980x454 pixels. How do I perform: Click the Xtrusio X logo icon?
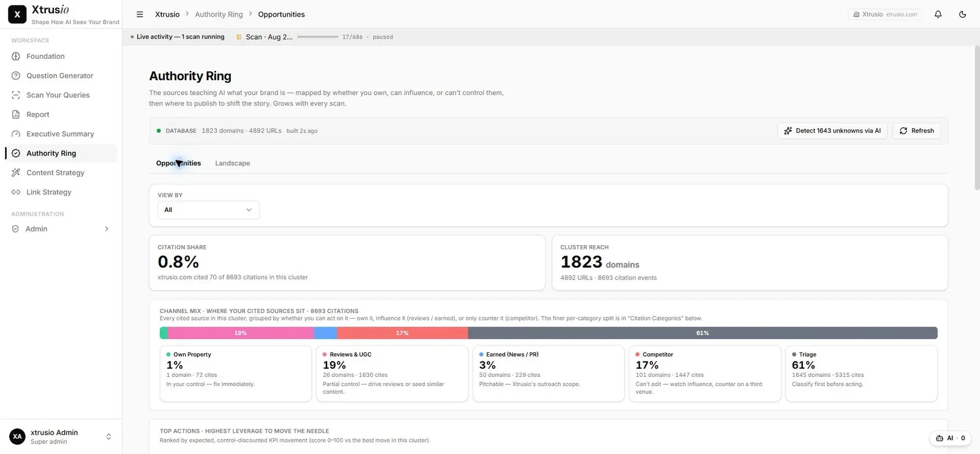click(17, 14)
